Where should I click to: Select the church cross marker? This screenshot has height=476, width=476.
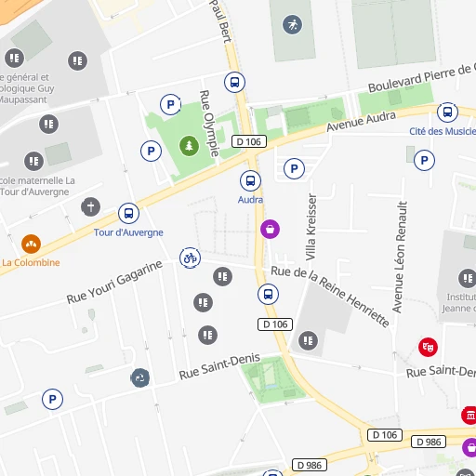90,206
